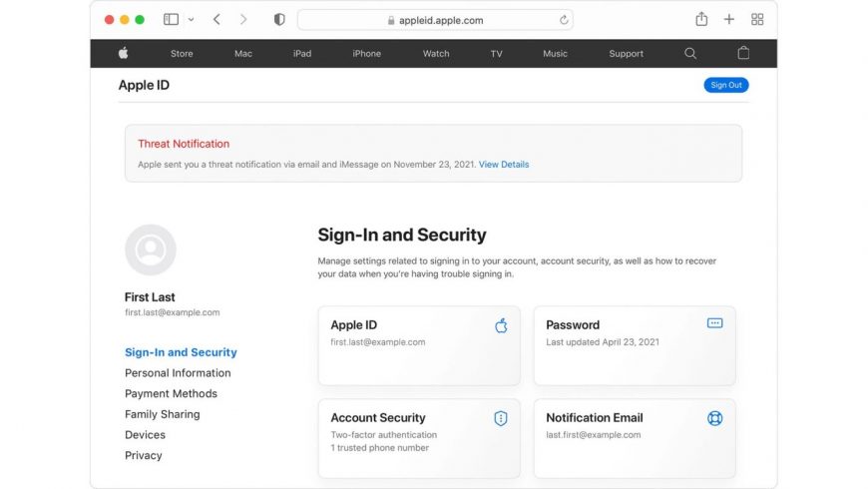This screenshot has height=489, width=868.
Task: Open the Password card
Action: coord(635,345)
